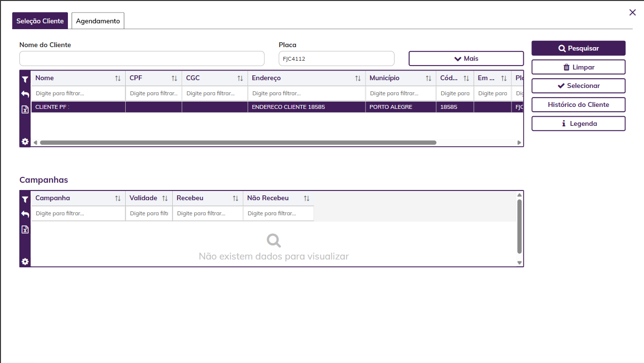Click the Não Recebeu column filter box
Screen dimensions: 644x363
(x=279, y=213)
